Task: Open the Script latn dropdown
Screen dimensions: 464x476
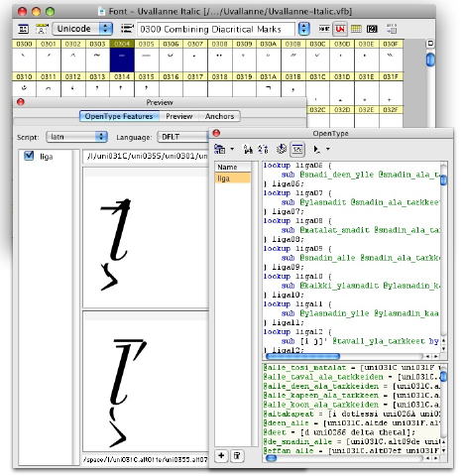Action: (76, 137)
